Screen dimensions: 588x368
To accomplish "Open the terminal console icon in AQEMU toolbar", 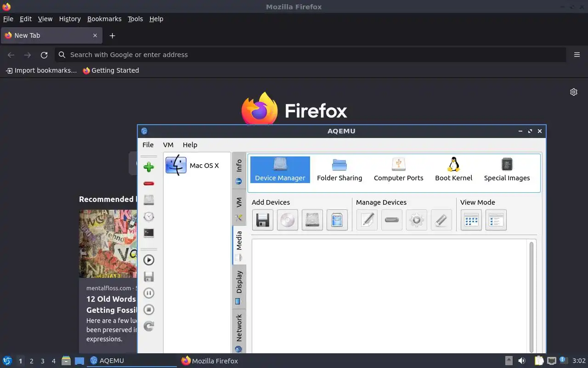I will (148, 233).
